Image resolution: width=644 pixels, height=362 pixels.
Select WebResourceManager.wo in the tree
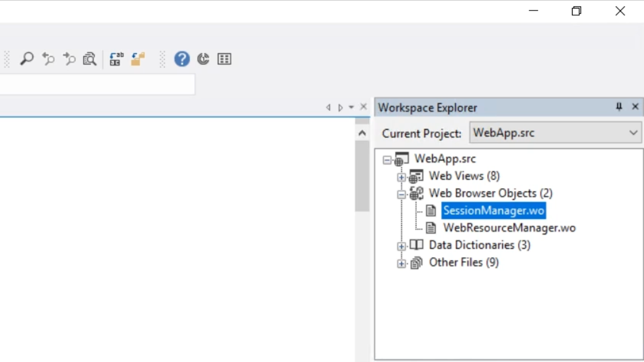point(509,228)
